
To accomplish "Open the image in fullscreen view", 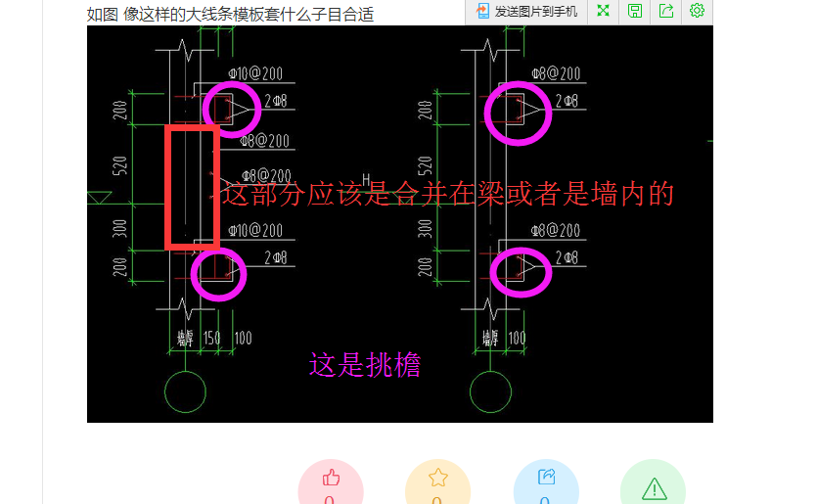I will point(603,11).
